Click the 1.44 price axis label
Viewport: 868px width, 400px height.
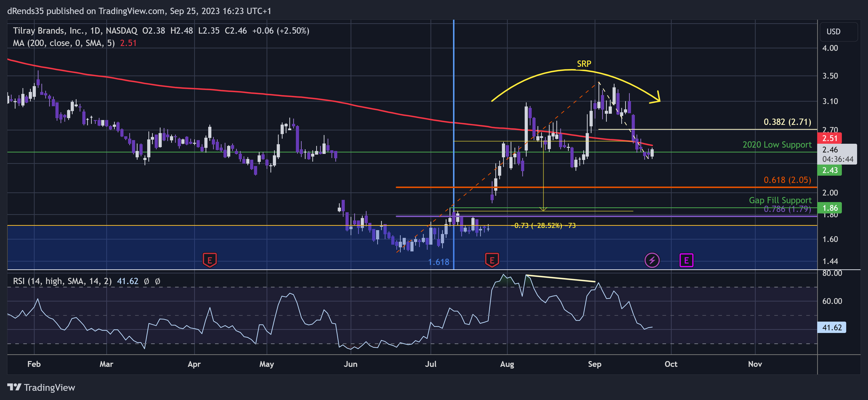(x=830, y=261)
